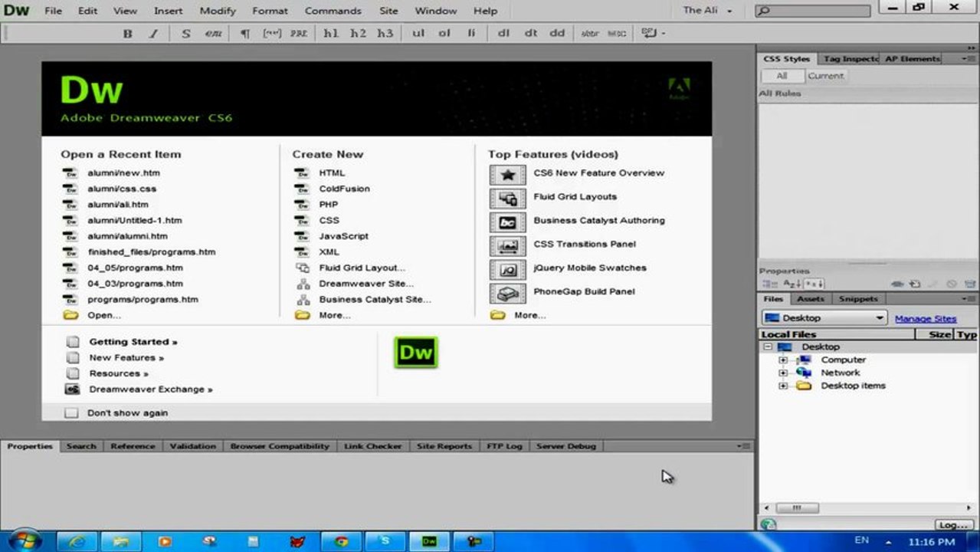Screen dimensions: 980x552
Task: Switch CSS Styles to All mode
Action: tap(782, 76)
